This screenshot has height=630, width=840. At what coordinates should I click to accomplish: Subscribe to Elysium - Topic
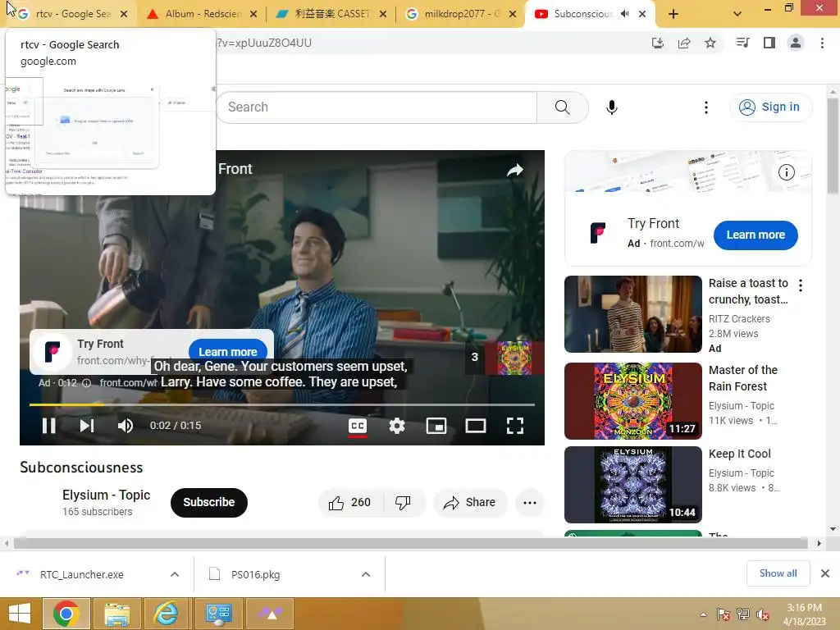tap(209, 503)
